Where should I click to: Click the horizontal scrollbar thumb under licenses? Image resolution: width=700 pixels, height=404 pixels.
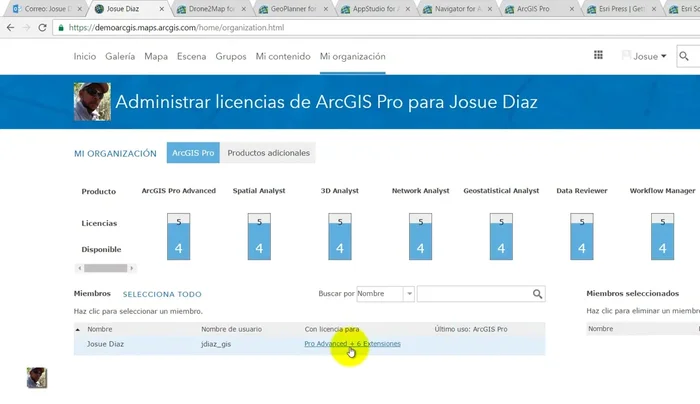click(x=106, y=268)
